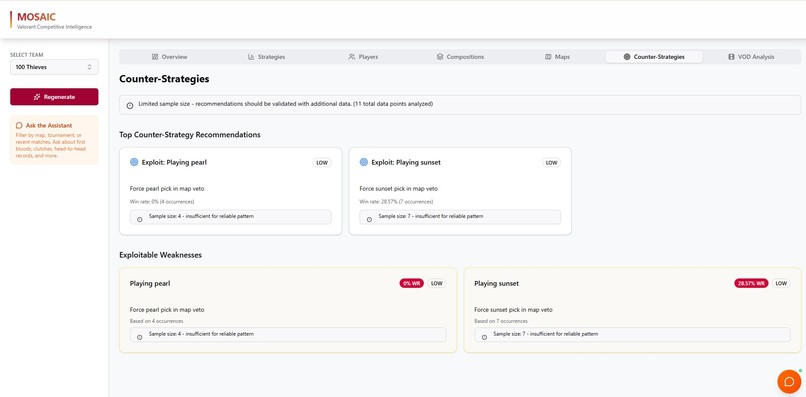Click the Compositions tab layers icon
This screenshot has width=806, height=397.
(440, 57)
